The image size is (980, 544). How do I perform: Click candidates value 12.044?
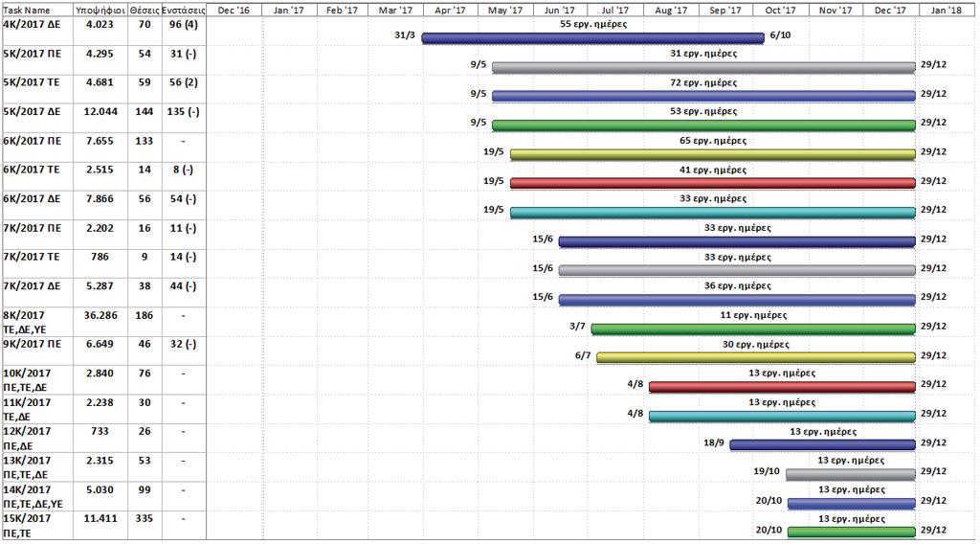100,111
